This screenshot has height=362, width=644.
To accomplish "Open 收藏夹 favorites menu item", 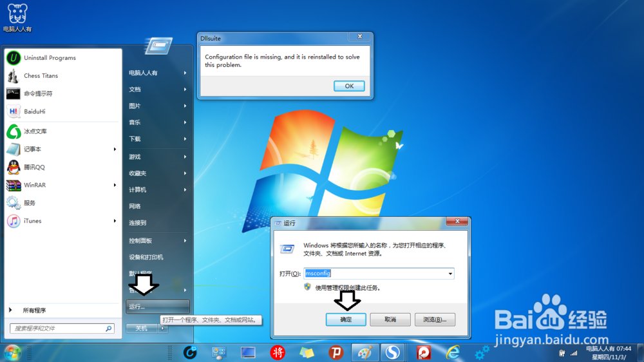I will click(x=158, y=173).
